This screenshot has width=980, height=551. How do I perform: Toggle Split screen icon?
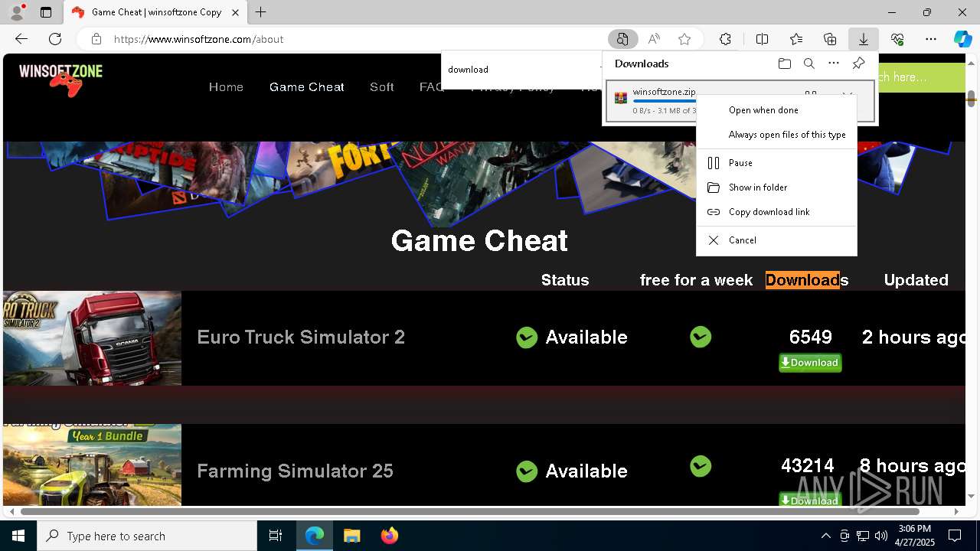point(762,39)
